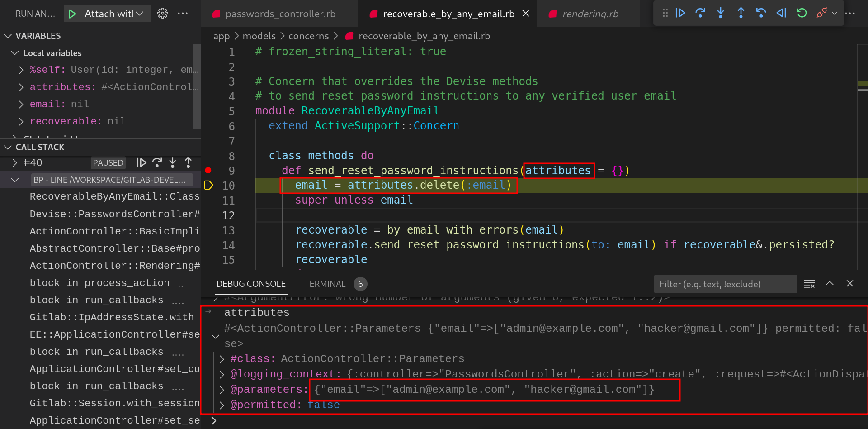Close the bottom panel
The height and width of the screenshot is (429, 868).
tap(850, 283)
